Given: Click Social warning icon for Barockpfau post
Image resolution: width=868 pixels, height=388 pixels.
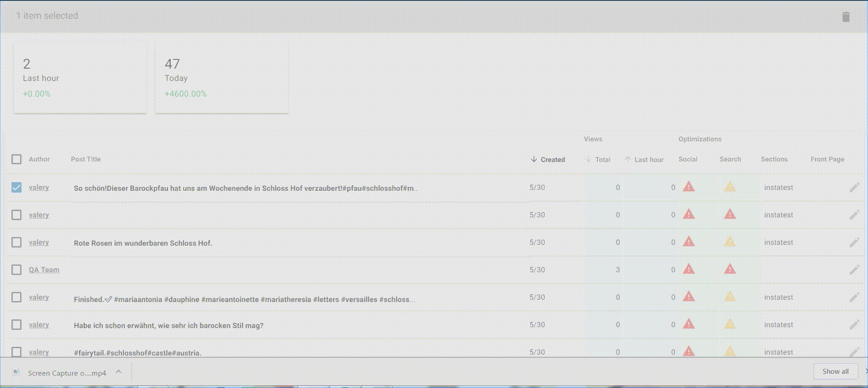Looking at the screenshot, I should coord(689,187).
